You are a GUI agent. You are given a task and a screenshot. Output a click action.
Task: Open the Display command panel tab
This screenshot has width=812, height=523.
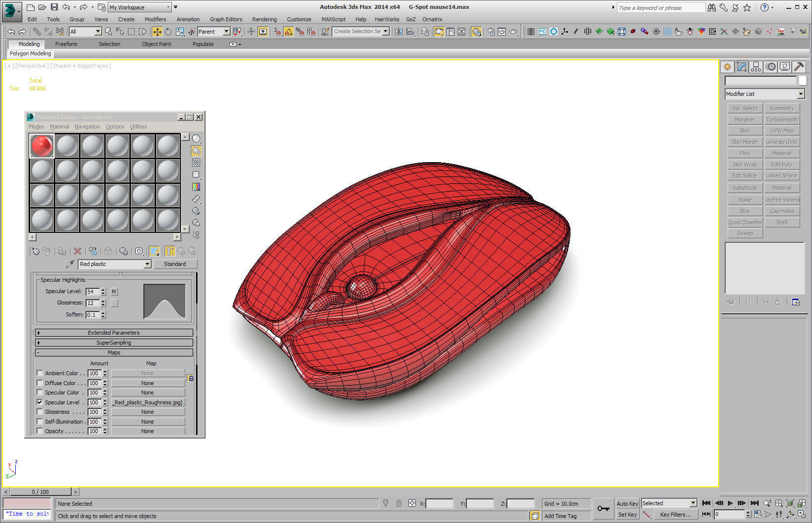coord(785,67)
